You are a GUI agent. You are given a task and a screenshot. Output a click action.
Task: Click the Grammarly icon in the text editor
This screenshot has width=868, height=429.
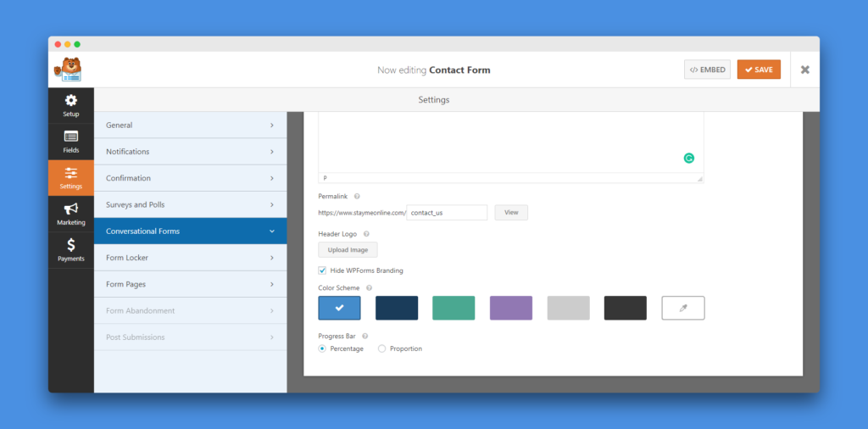689,159
